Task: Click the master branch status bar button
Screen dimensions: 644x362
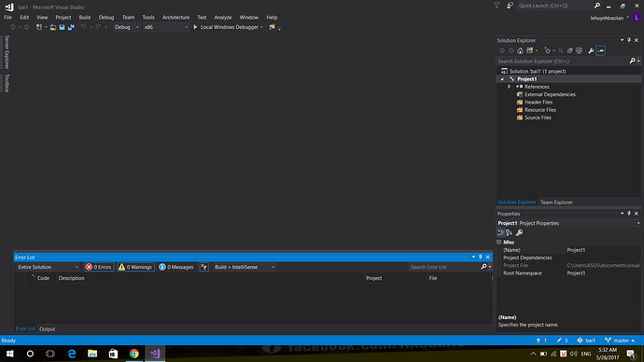Action: (x=620, y=341)
